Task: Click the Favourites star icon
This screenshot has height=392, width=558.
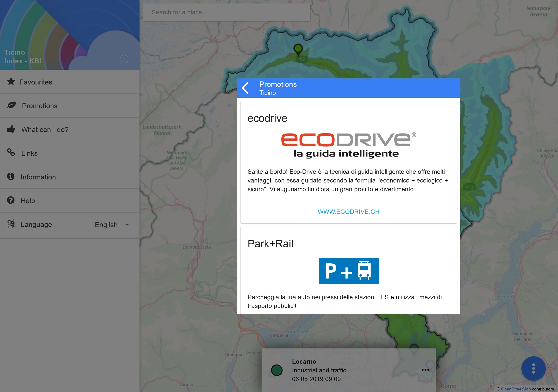Action: tap(11, 82)
